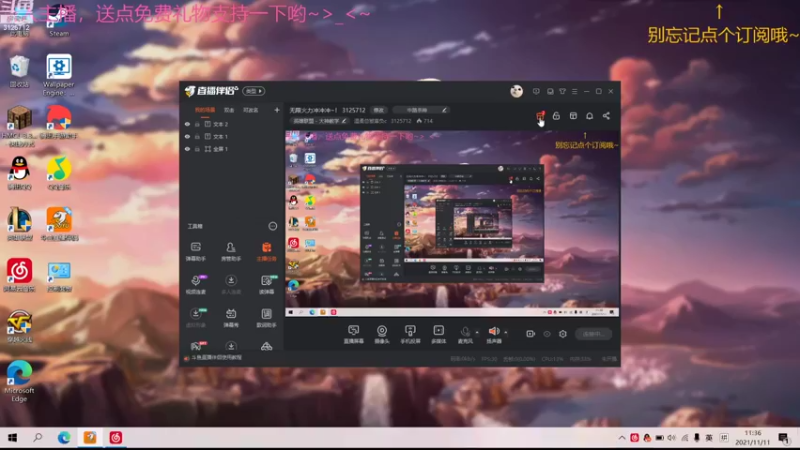
Task: Hide the 全屏 1 layer with eye icon
Action: [187, 149]
